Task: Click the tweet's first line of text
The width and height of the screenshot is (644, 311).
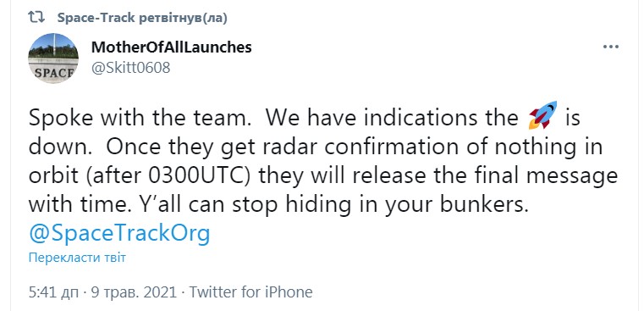Action: [304, 119]
